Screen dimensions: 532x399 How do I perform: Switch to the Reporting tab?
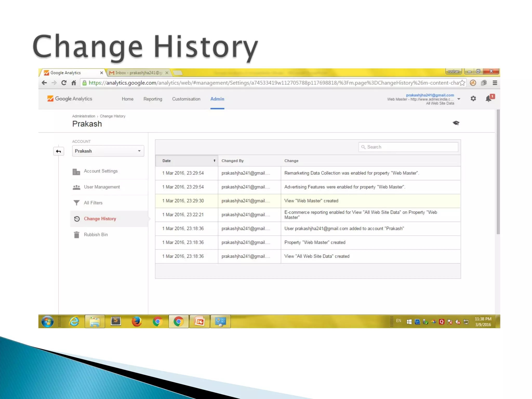(x=153, y=99)
